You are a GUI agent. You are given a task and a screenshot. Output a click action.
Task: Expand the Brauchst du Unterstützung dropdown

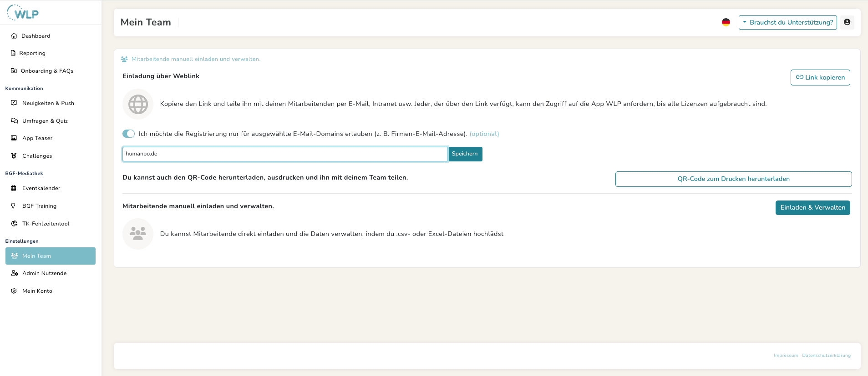pos(787,22)
